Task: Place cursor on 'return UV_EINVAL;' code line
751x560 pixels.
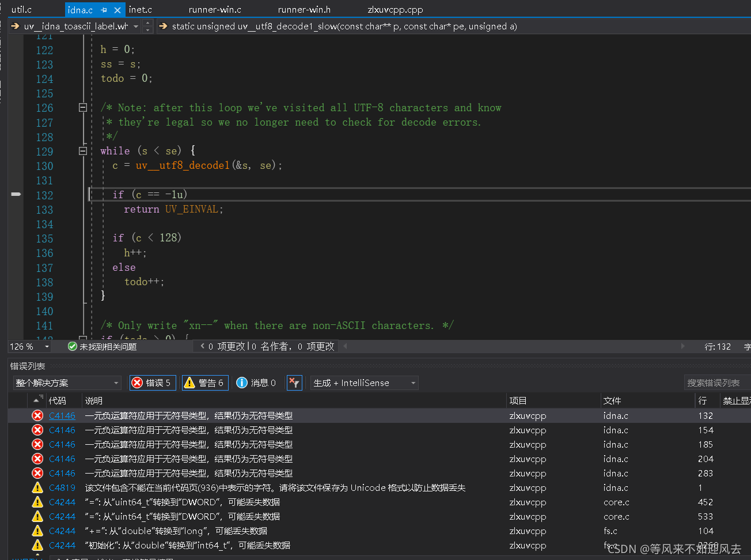Action: tap(173, 209)
